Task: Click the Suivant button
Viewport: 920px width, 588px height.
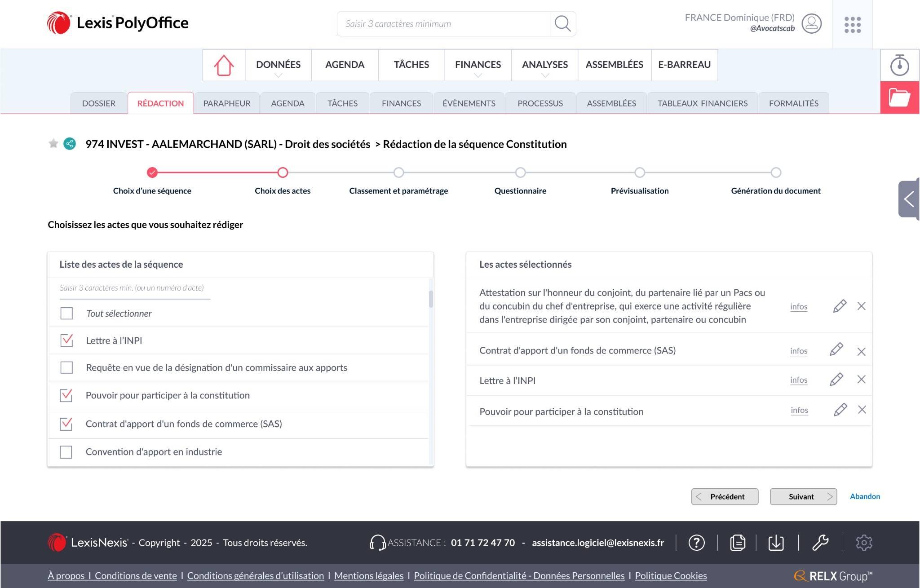Action: tap(803, 496)
